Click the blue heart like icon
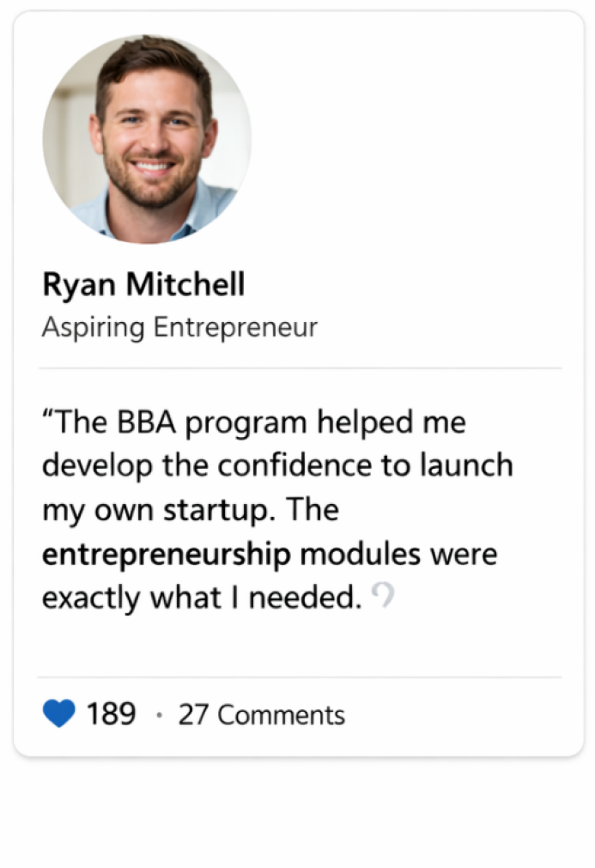The width and height of the screenshot is (595, 868). tap(58, 714)
